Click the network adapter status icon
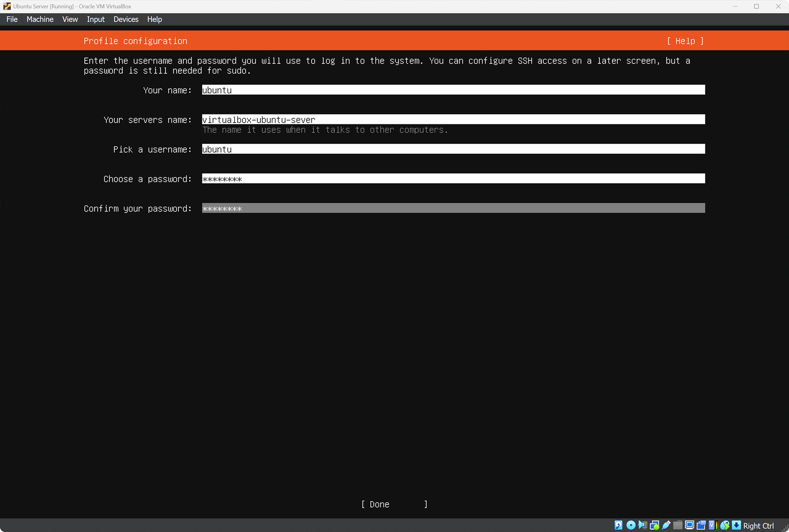The height and width of the screenshot is (532, 789). (x=654, y=525)
